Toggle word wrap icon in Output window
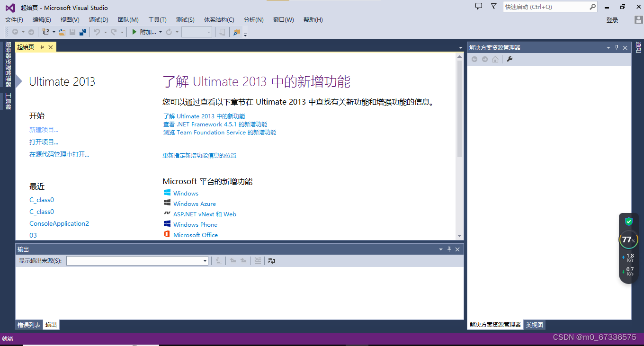This screenshot has width=644, height=346. point(271,260)
